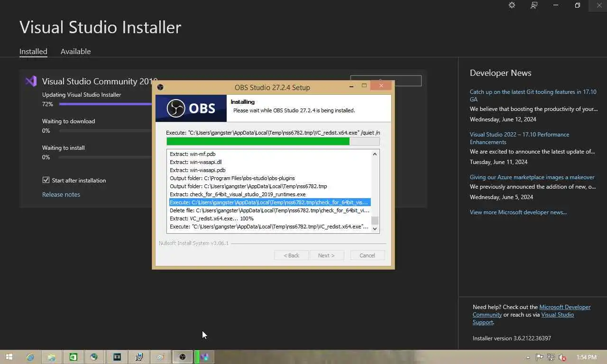Close the OBS Studio Setup dialog
The height and width of the screenshot is (364, 607).
tap(381, 86)
